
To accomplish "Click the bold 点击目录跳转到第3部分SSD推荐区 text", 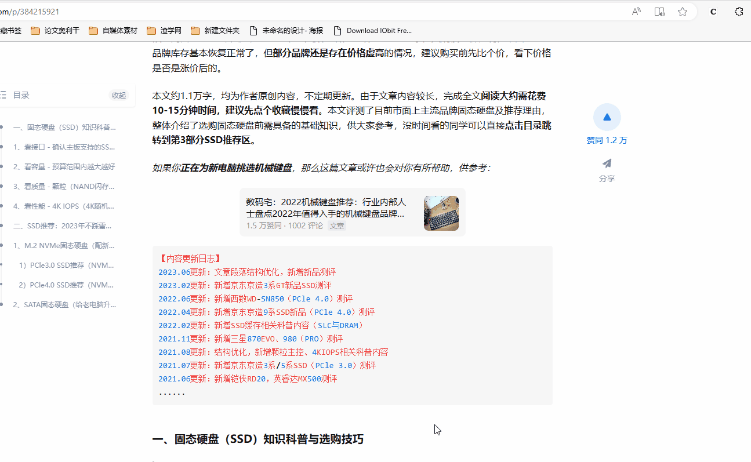I will (x=352, y=133).
